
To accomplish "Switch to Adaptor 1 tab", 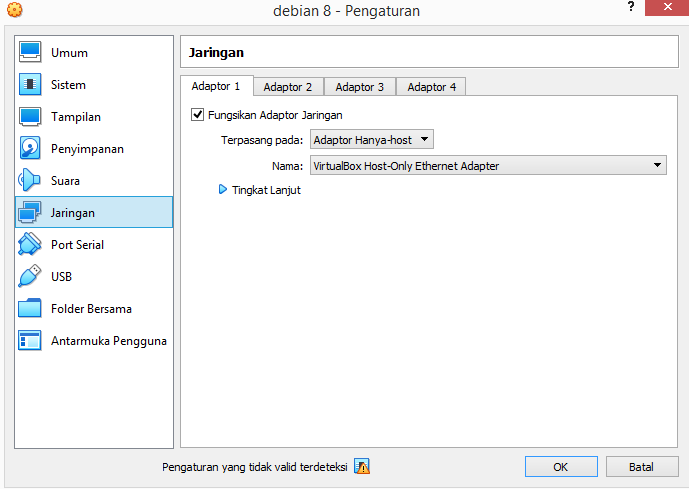I will tap(216, 86).
